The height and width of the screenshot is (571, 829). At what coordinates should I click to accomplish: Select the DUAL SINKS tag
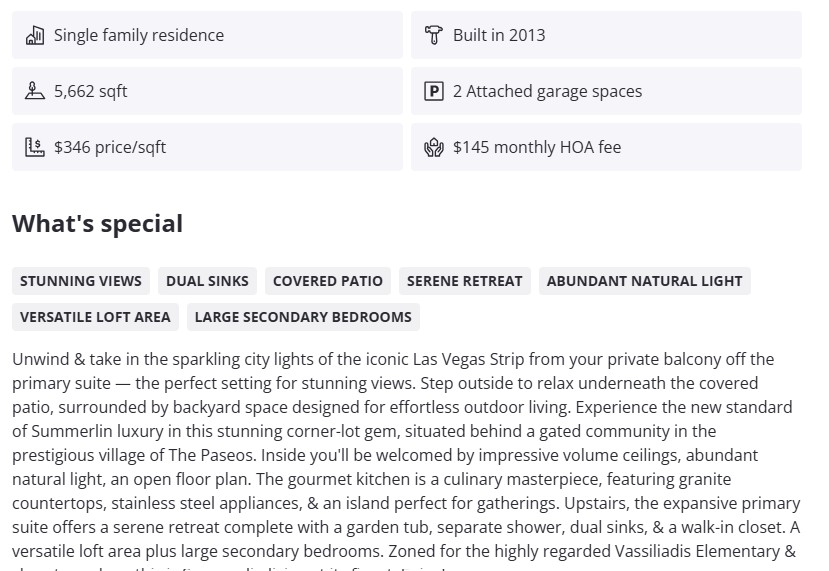point(208,281)
